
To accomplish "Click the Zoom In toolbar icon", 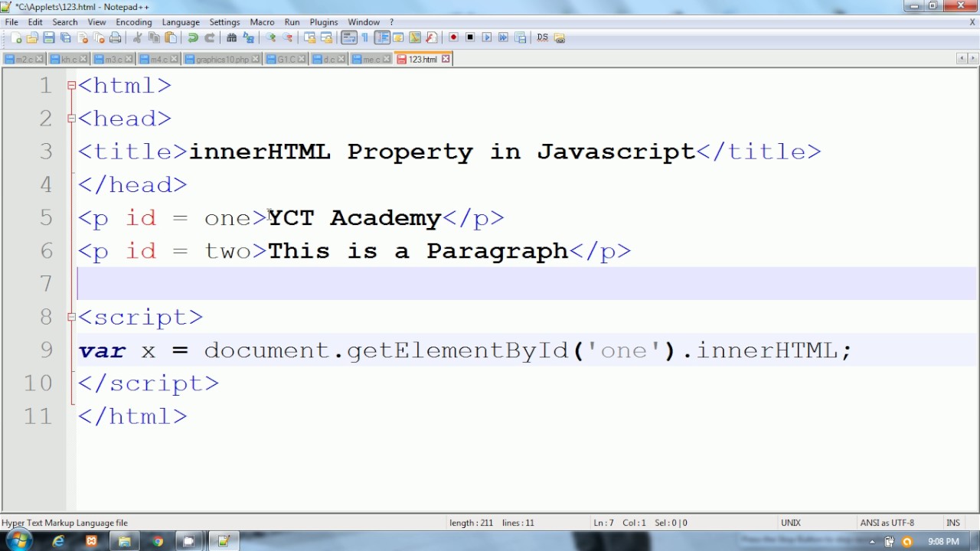I will [271, 37].
